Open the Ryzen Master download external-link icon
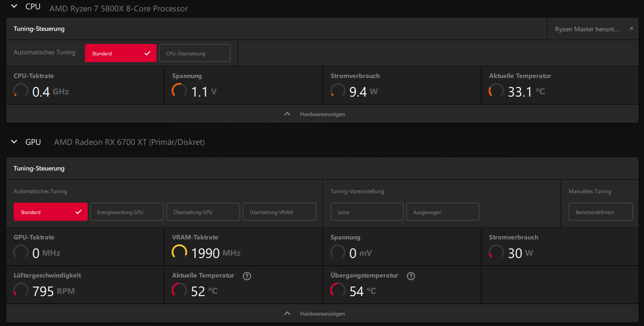 tap(631, 29)
